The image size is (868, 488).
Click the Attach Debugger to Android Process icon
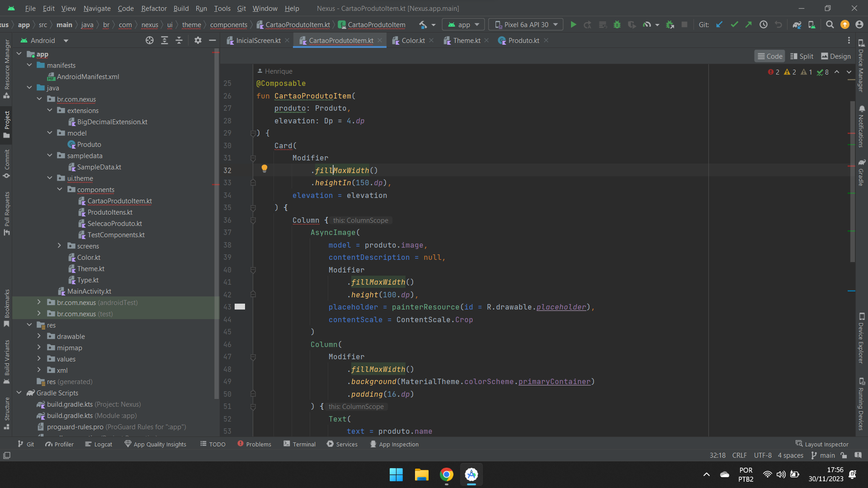(670, 25)
